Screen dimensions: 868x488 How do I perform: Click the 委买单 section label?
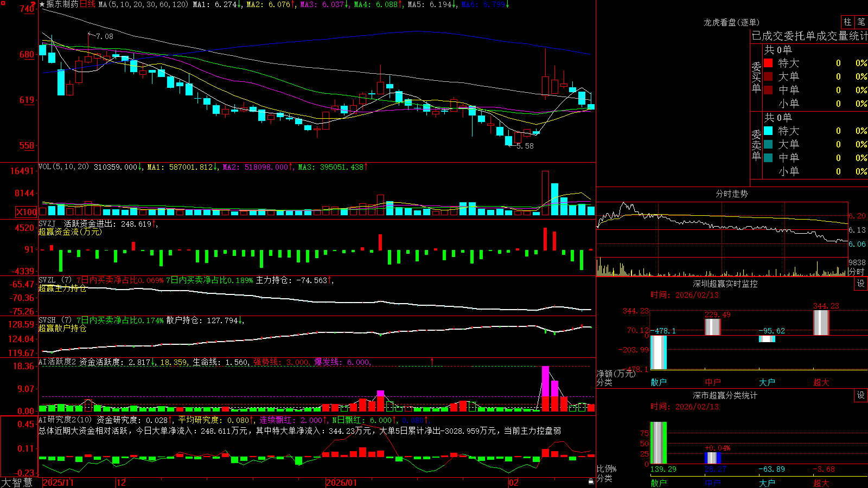(756, 78)
